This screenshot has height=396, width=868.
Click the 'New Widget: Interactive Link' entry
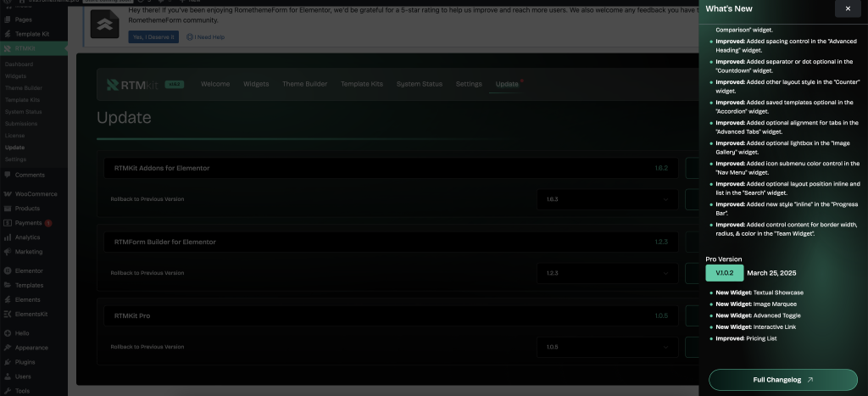coord(755,326)
